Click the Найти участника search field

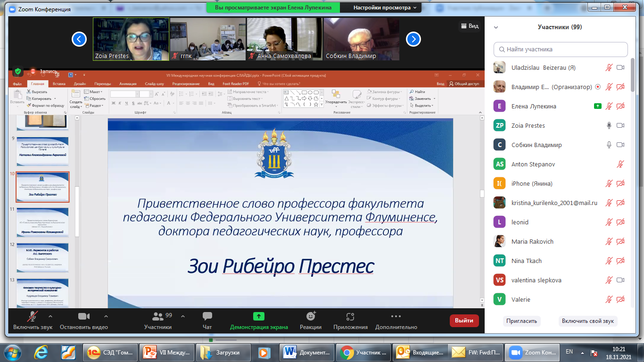click(x=561, y=49)
